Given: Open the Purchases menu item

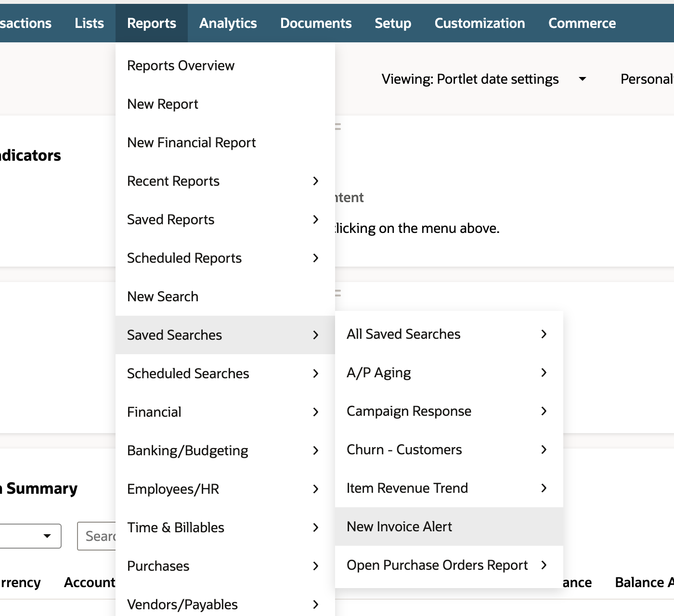Looking at the screenshot, I should (225, 566).
